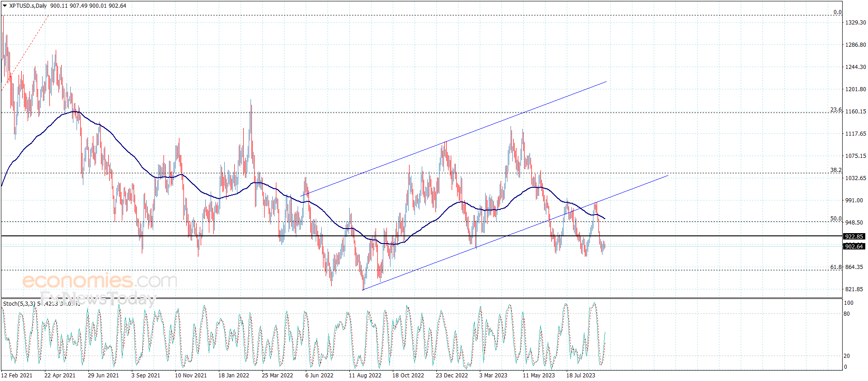Image resolution: width=868 pixels, height=381 pixels.
Task: Click the 18 Jan 2022 date label
Action: (234, 375)
